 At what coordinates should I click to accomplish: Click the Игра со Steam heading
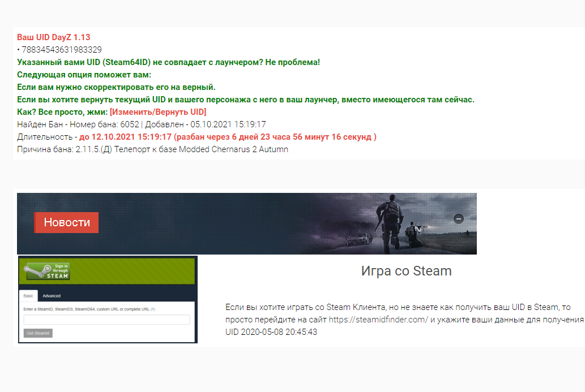point(406,271)
